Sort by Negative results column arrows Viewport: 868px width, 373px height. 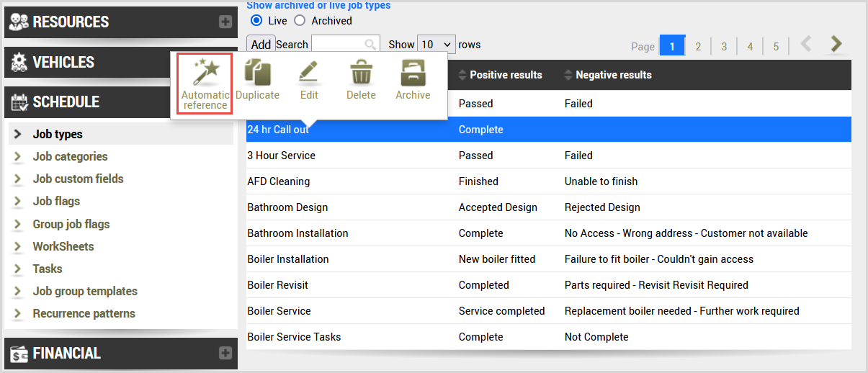(x=568, y=75)
